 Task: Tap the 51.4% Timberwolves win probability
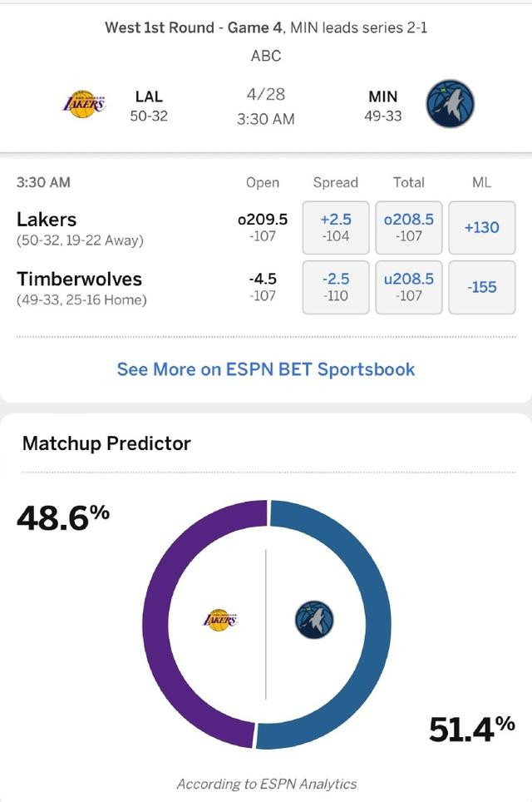click(471, 729)
